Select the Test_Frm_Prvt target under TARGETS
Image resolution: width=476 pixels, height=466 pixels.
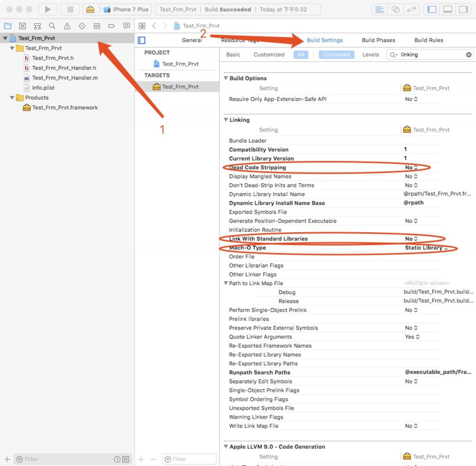176,87
